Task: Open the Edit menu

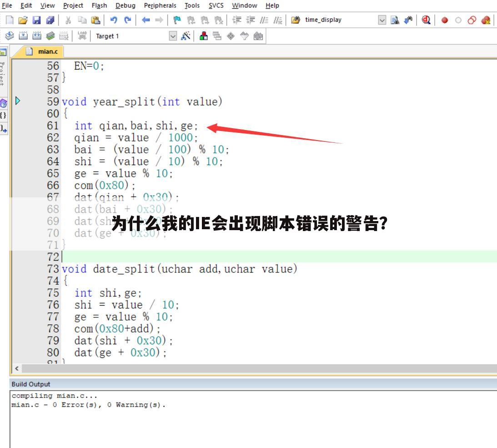Action: pos(26,5)
